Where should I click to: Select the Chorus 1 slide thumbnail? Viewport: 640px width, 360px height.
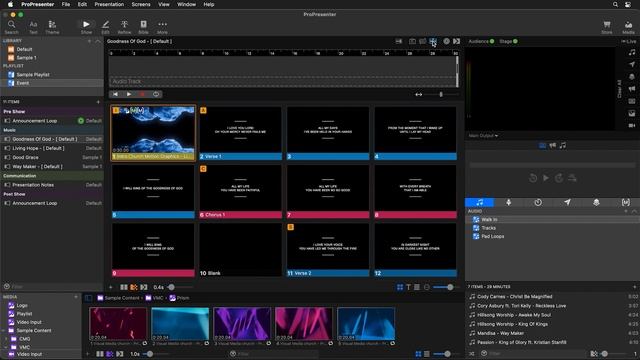pos(240,191)
